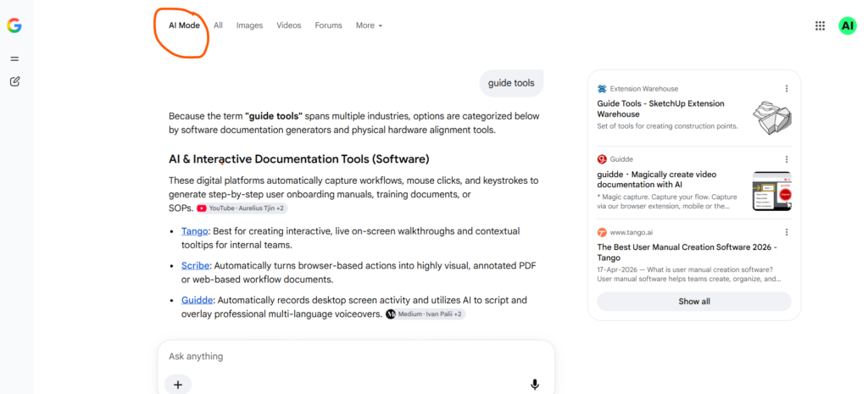This screenshot has height=394, width=868.
Task: Click the plus attach button
Action: coord(178,385)
